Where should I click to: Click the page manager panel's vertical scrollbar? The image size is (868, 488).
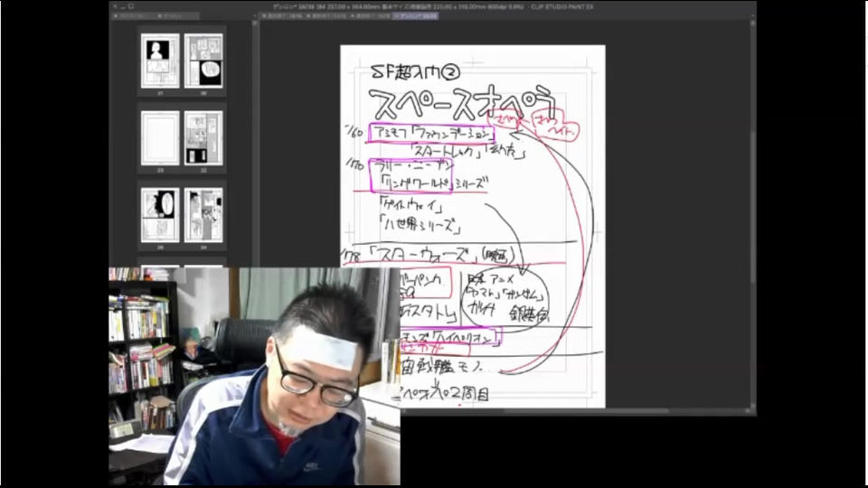coord(255,144)
